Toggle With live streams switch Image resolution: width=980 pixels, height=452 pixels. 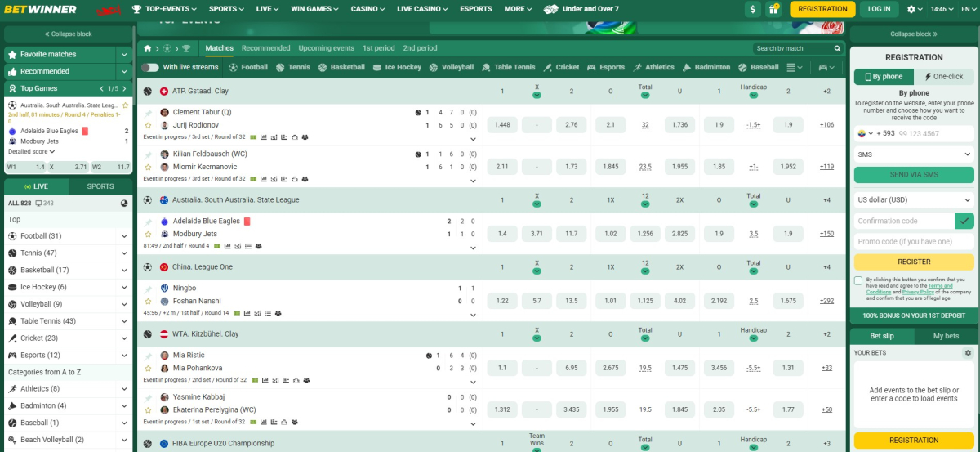(x=150, y=67)
